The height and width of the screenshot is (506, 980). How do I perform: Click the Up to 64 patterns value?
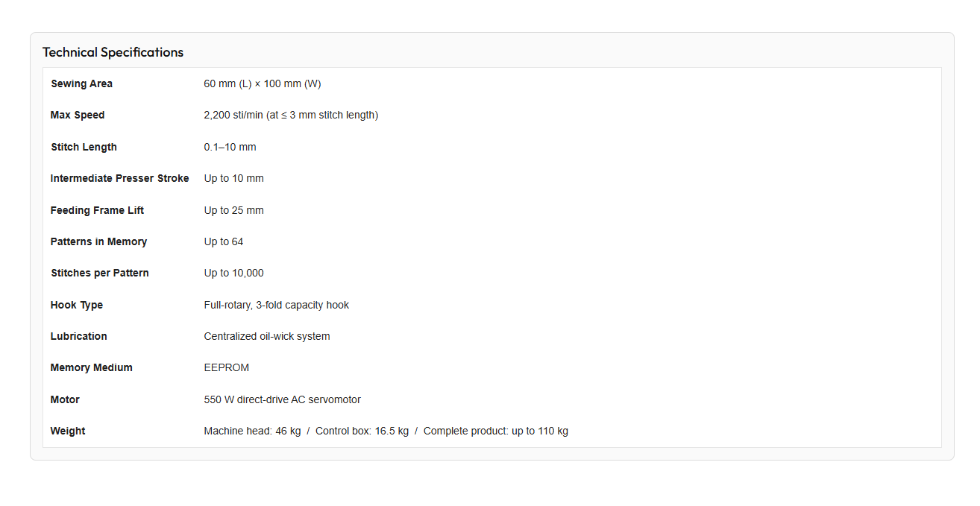pos(224,241)
